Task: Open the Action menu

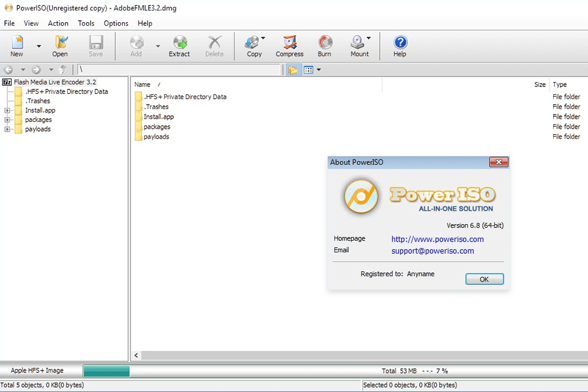Action: pos(58,23)
